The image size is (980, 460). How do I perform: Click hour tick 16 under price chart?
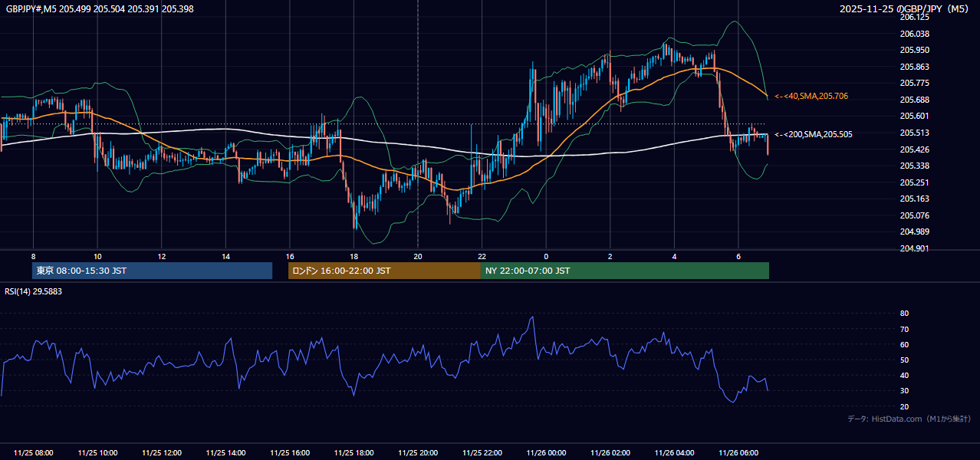tap(290, 256)
